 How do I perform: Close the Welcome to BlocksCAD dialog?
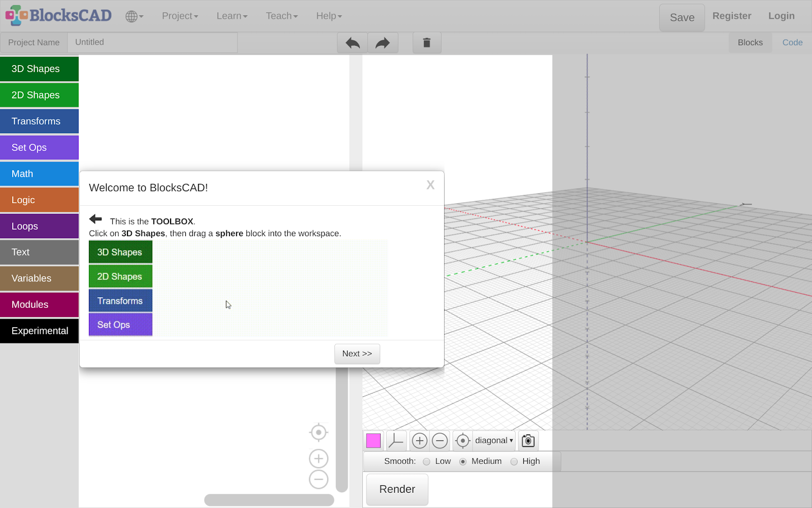click(430, 185)
